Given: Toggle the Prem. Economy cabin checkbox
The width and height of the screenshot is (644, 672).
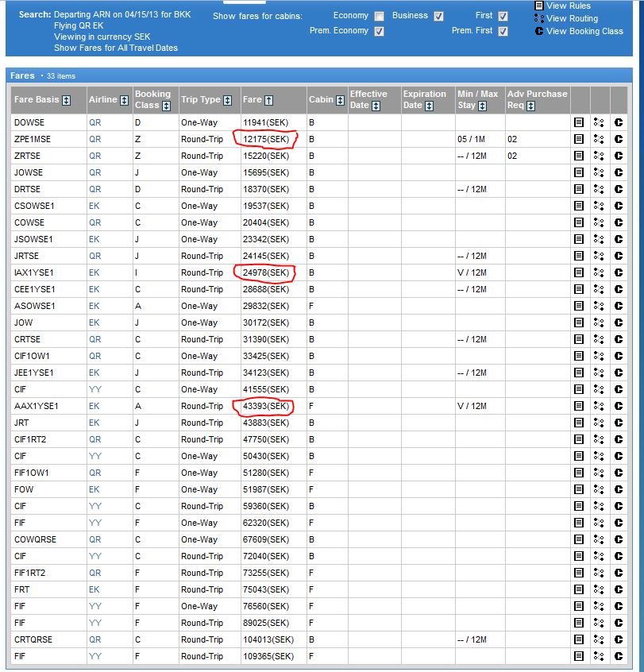Looking at the screenshot, I should 379,31.
